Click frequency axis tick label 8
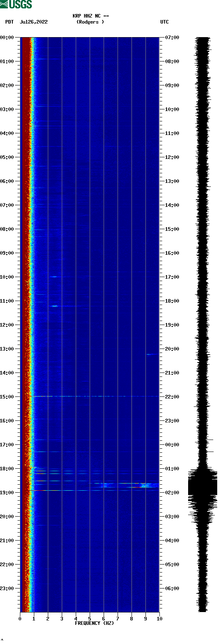Image resolution: width=220 pixels, height=644 pixels. [132, 619]
